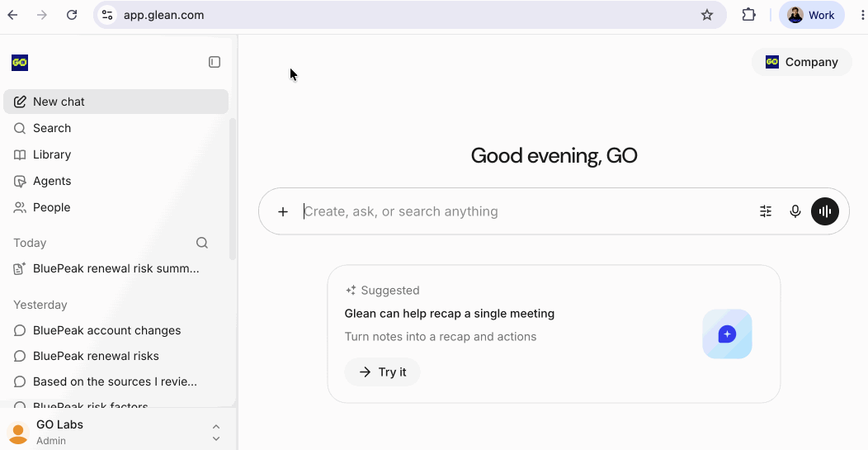Start a New chat
This screenshot has width=868, height=450.
click(x=116, y=102)
